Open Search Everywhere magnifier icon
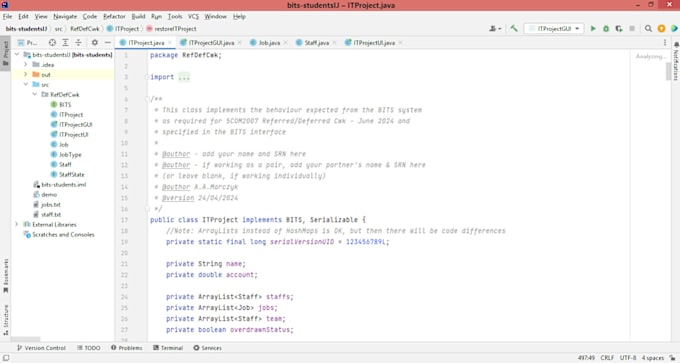 point(648,29)
